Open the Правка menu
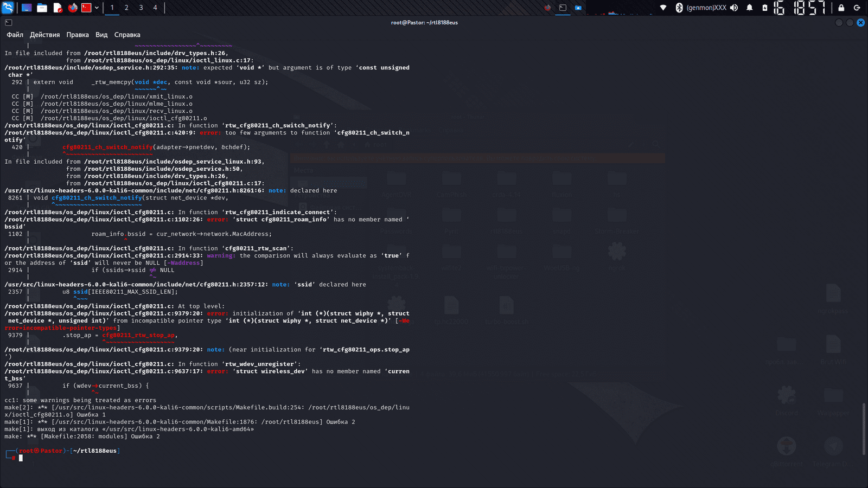 pyautogui.click(x=78, y=35)
